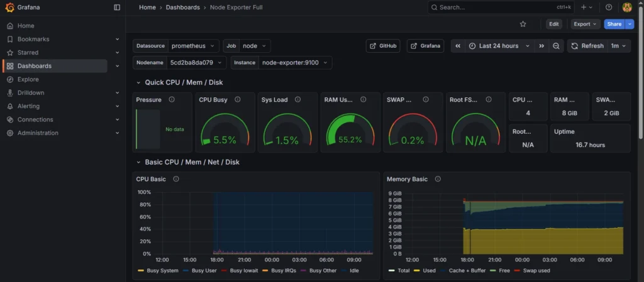Star this dashboard as favorite

(523, 24)
